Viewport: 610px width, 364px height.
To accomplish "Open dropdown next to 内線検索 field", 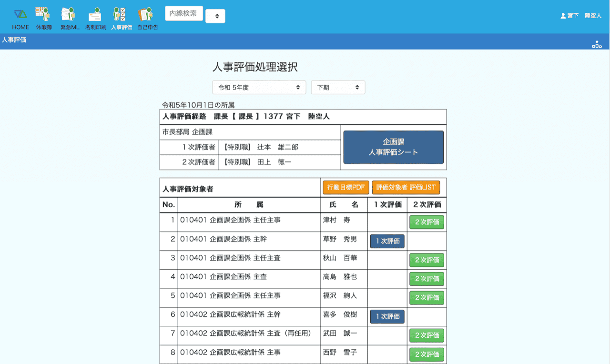I will click(x=215, y=16).
